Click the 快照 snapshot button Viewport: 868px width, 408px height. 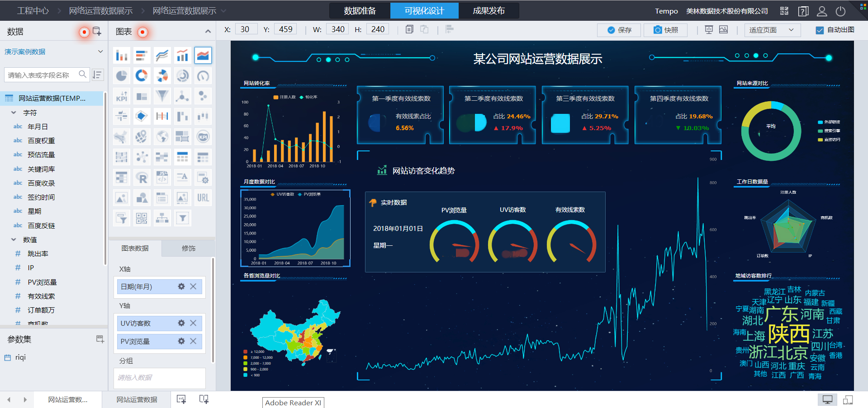[x=665, y=30]
